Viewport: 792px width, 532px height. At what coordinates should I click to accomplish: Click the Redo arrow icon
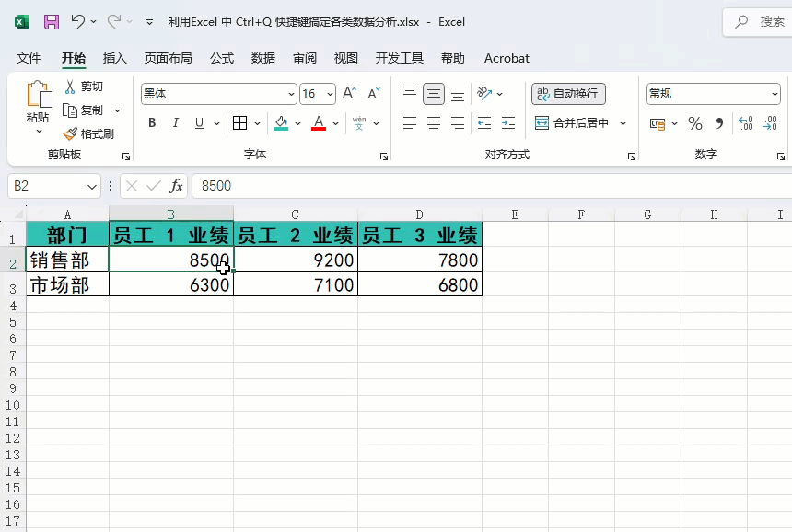click(114, 21)
